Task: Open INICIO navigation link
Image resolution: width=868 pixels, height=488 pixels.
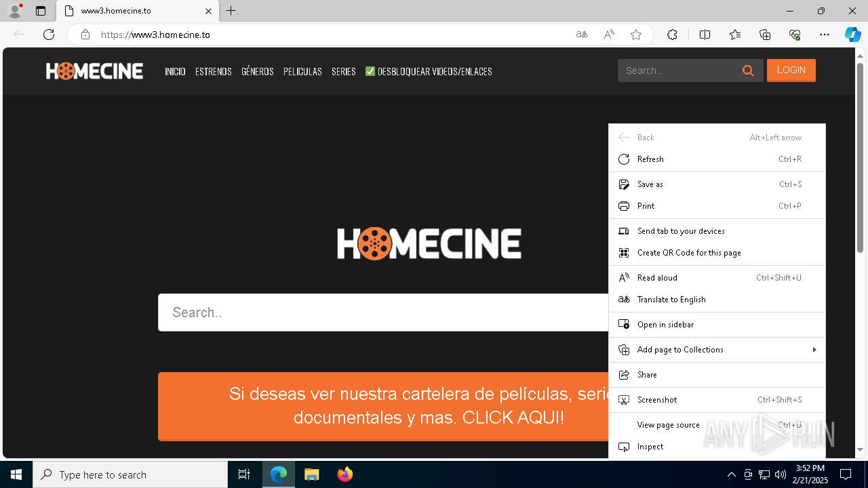Action: [x=175, y=71]
